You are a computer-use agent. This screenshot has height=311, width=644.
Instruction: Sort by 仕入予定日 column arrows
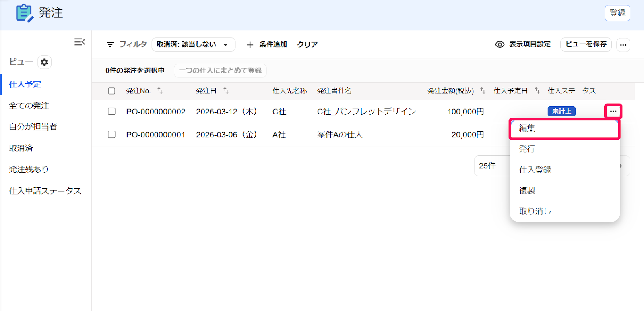pyautogui.click(x=537, y=91)
